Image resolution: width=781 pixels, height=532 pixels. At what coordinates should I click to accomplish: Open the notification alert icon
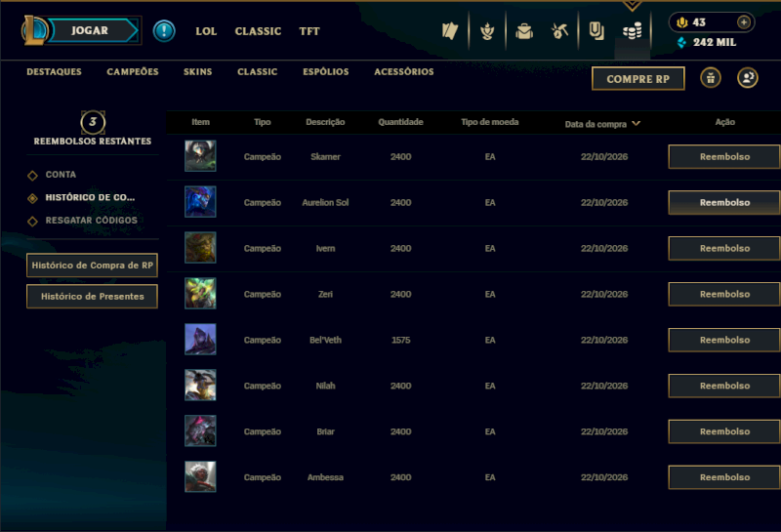click(164, 31)
